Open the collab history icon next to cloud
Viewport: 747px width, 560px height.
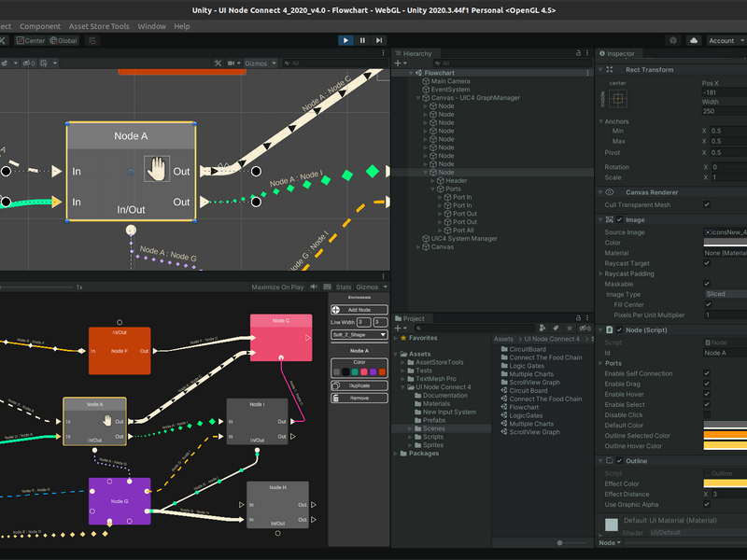click(x=673, y=40)
